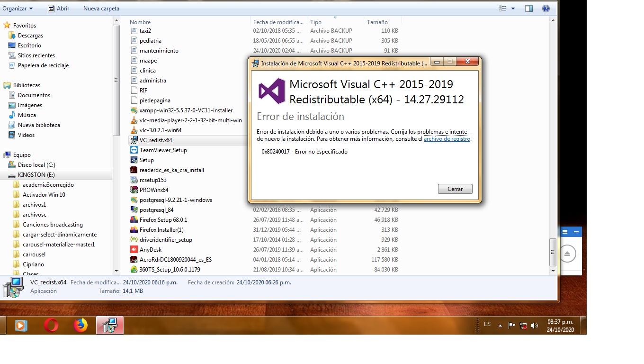
Task: Open Activador Win 10 folder
Action: coord(44,195)
